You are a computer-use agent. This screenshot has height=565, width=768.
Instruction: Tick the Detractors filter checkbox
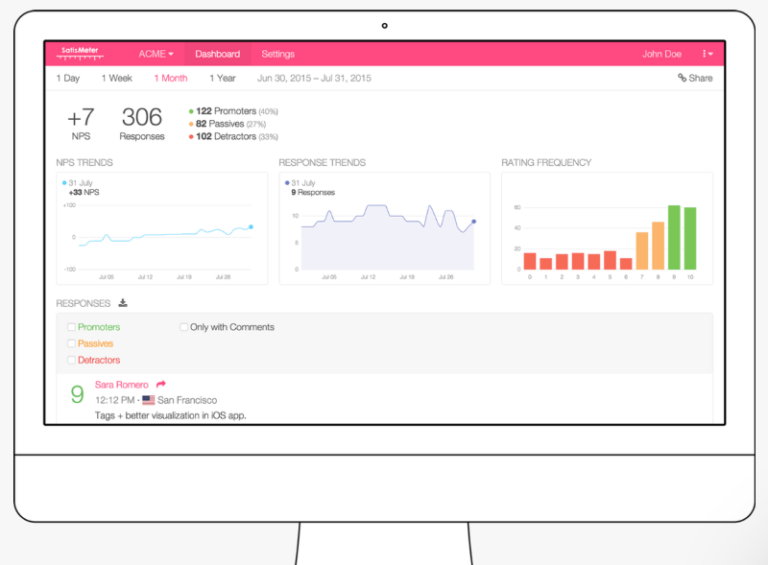[72, 360]
